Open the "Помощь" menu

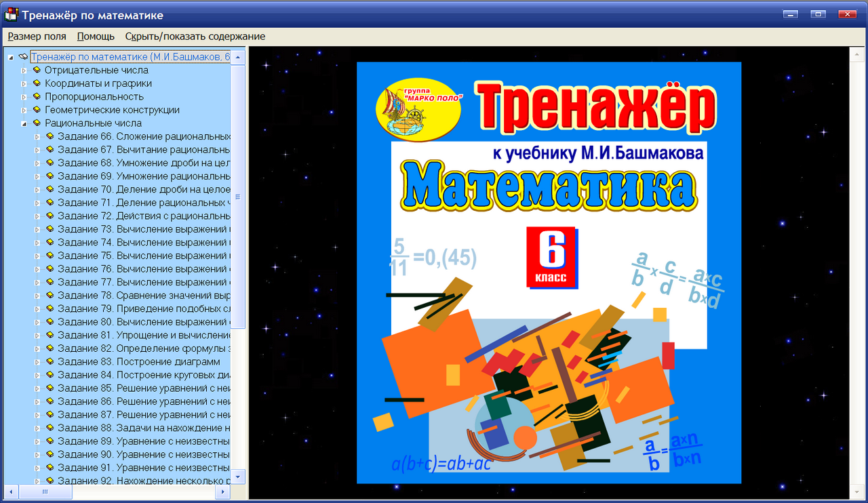[95, 36]
